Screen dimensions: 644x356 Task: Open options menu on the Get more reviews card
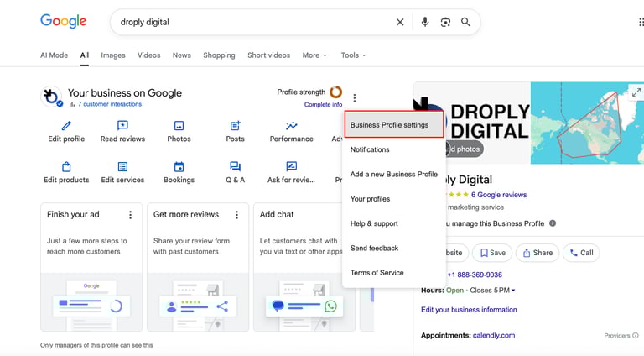coord(236,215)
